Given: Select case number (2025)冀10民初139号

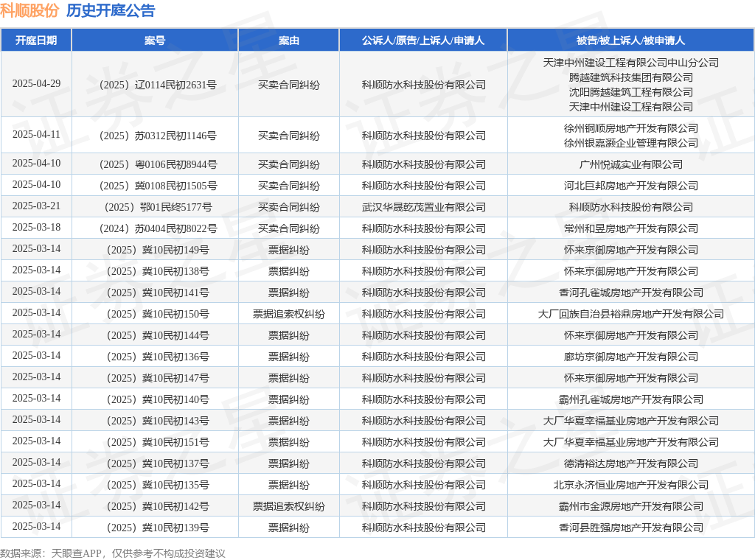Looking at the screenshot, I should [158, 528].
